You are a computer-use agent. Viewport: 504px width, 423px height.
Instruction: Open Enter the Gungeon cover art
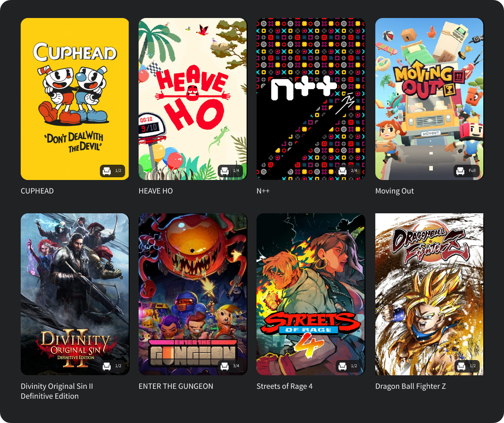coord(193,294)
